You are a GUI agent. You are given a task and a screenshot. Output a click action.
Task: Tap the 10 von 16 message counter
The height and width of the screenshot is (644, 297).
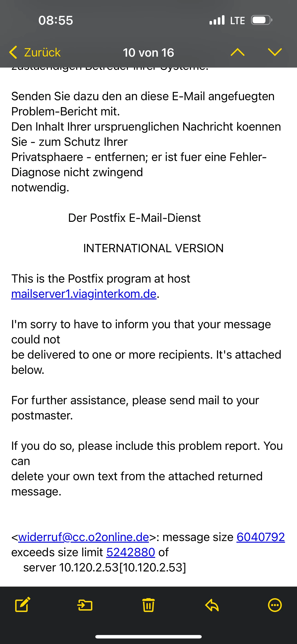(x=148, y=53)
